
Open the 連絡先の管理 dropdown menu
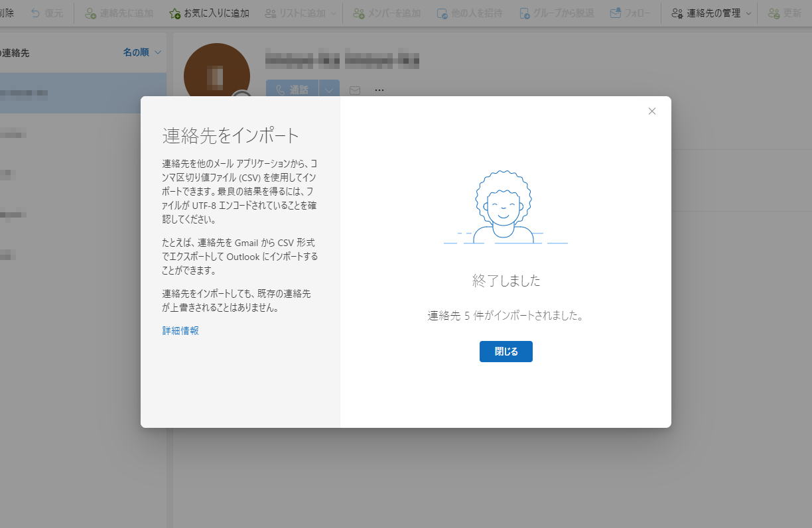coord(709,12)
